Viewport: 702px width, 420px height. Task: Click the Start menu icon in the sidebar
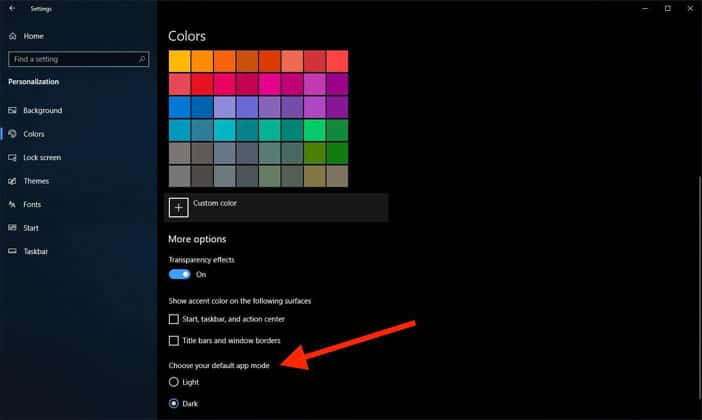pyautogui.click(x=13, y=227)
